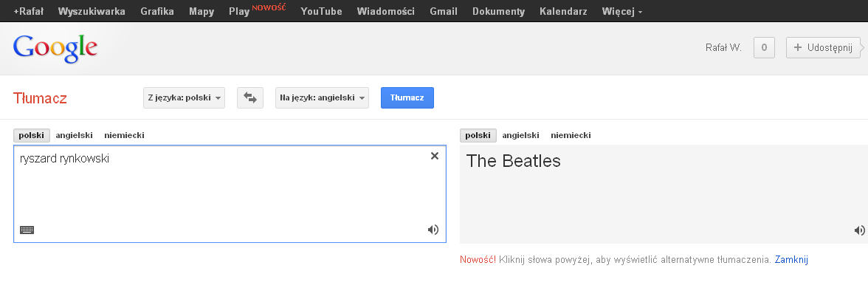This screenshot has height=288, width=868.
Task: Open Mapy in top bar
Action: pyautogui.click(x=201, y=11)
